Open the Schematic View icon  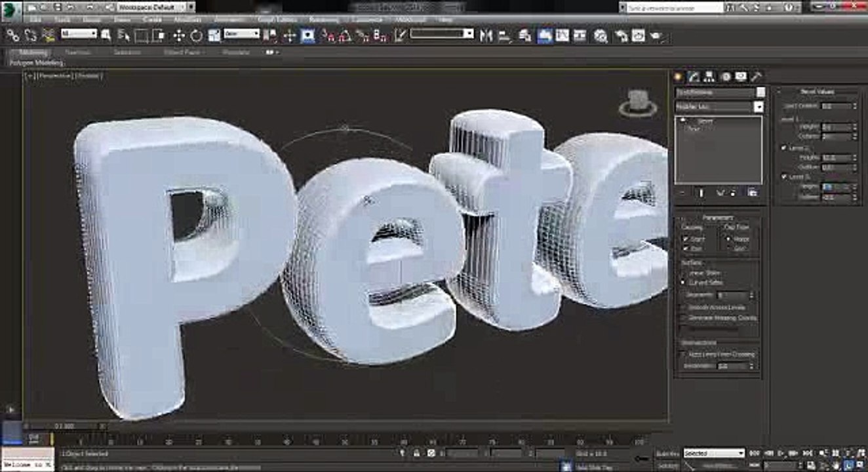tap(580, 35)
